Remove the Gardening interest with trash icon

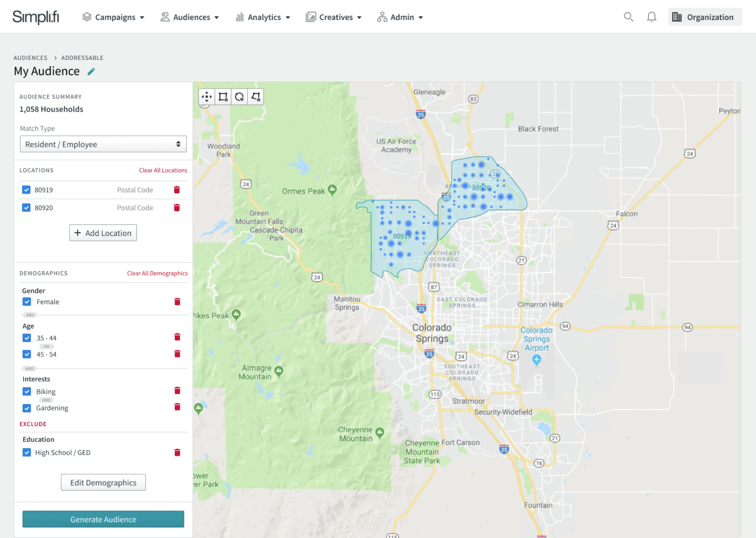click(177, 407)
